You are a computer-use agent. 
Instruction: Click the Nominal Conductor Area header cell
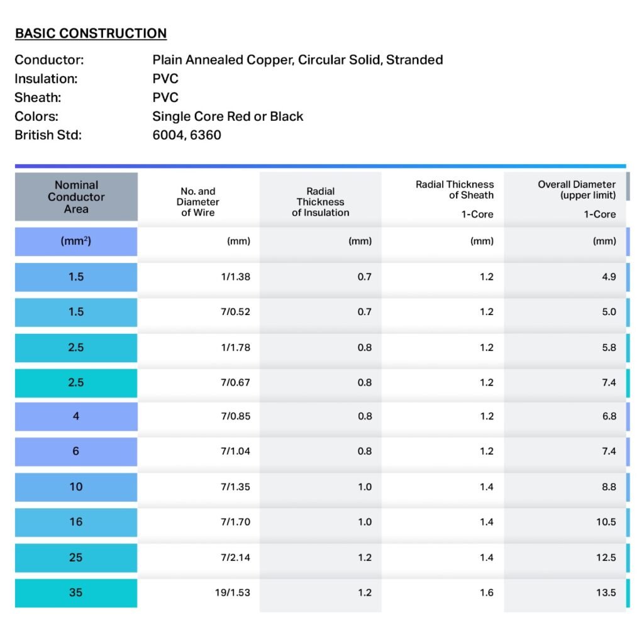point(76,197)
